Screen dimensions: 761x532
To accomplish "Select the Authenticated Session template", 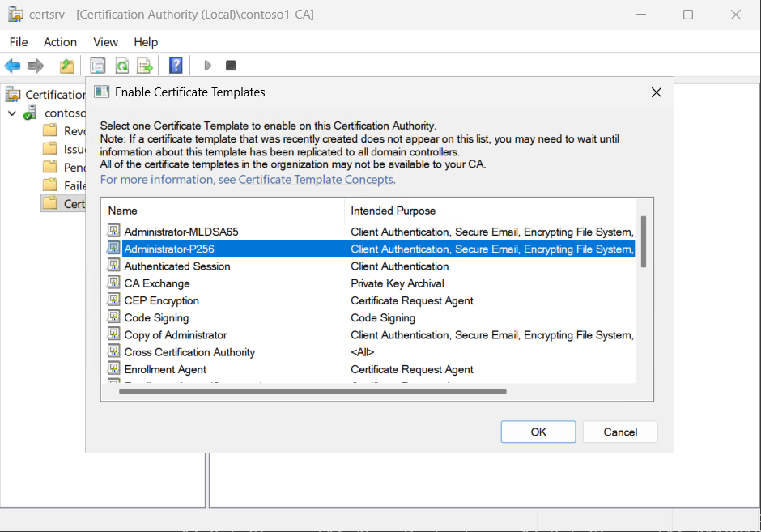I will pyautogui.click(x=177, y=266).
